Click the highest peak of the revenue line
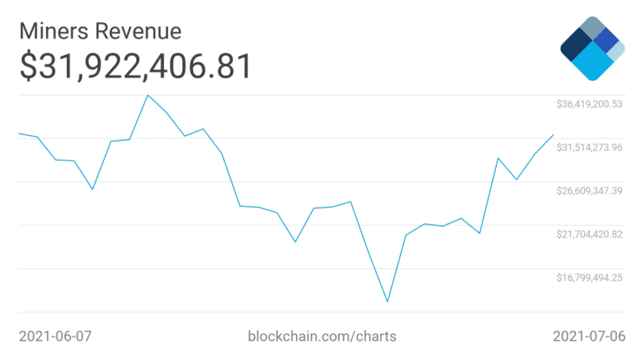This screenshot has width=644, height=360. pyautogui.click(x=148, y=95)
